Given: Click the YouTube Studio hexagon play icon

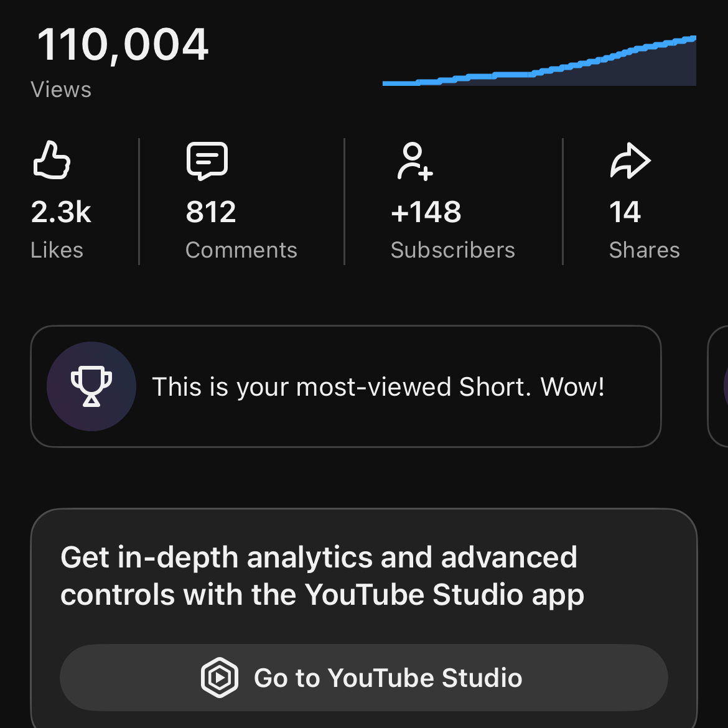Looking at the screenshot, I should tap(220, 678).
